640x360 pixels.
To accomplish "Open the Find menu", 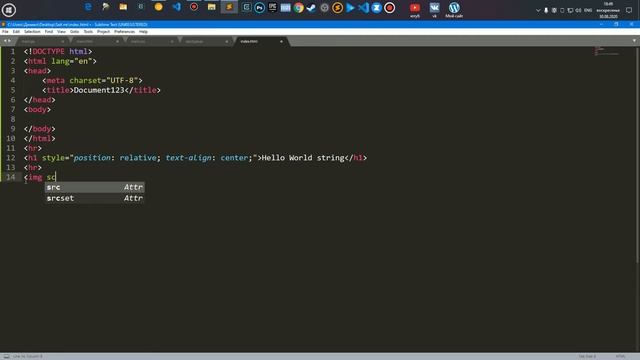I will tap(49, 31).
